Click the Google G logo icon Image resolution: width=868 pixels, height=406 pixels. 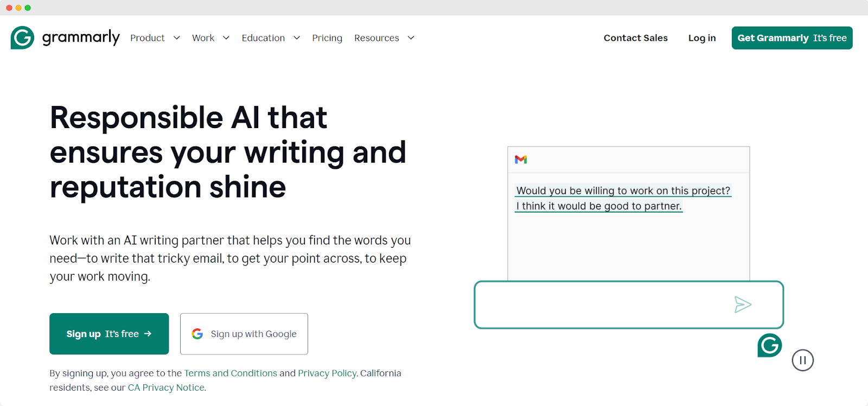197,334
